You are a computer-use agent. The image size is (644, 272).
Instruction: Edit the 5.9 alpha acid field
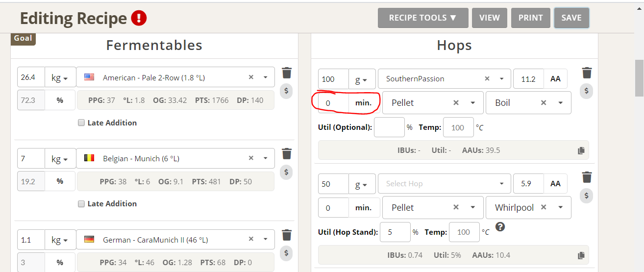528,184
